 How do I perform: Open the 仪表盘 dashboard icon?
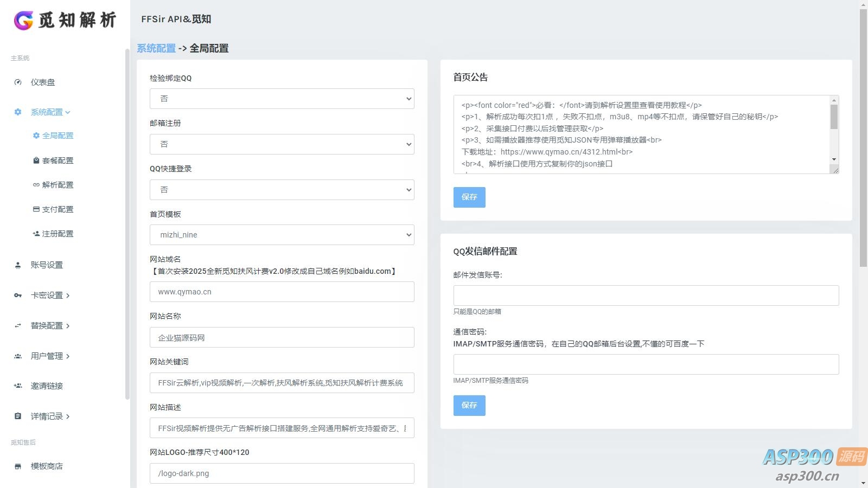click(18, 82)
